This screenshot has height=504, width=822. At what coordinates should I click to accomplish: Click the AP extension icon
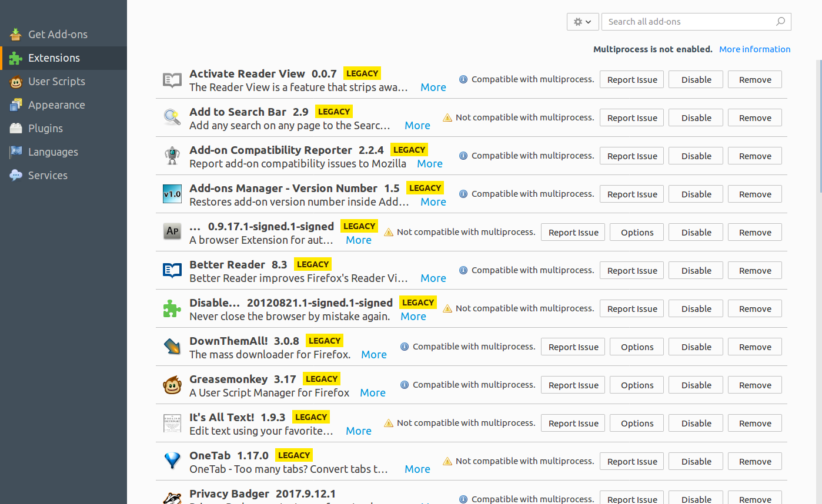pos(172,232)
